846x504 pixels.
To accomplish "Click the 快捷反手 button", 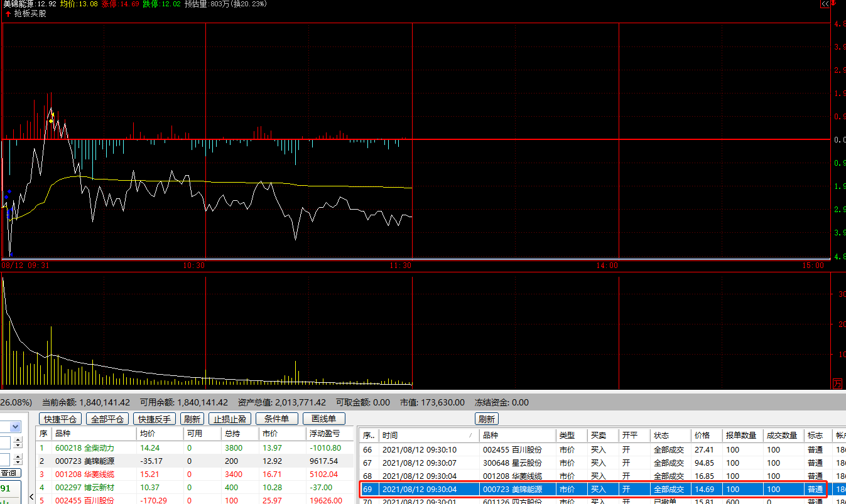I will tap(155, 419).
